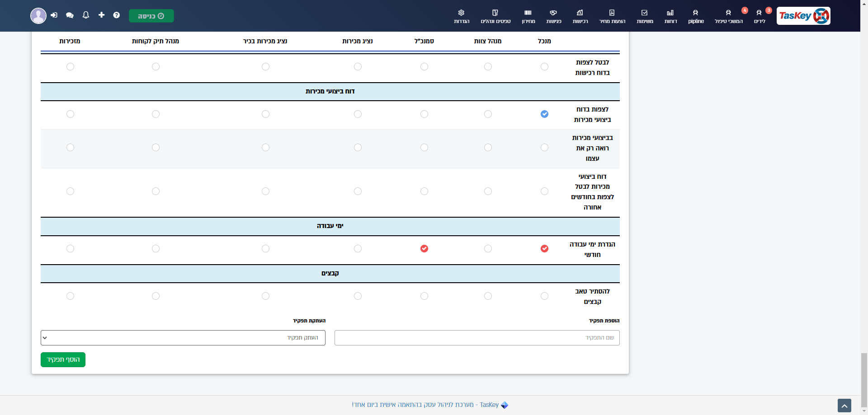Open the פגישות meetings handshake icon

tap(553, 13)
